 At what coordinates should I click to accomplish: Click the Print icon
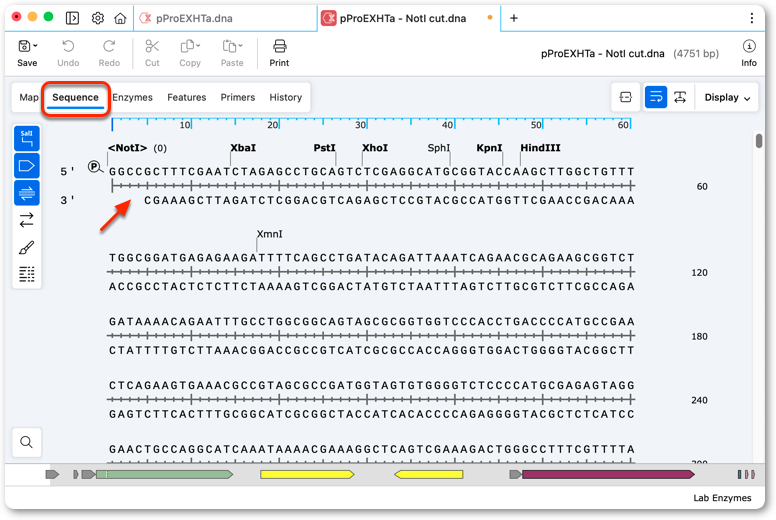pos(280,47)
